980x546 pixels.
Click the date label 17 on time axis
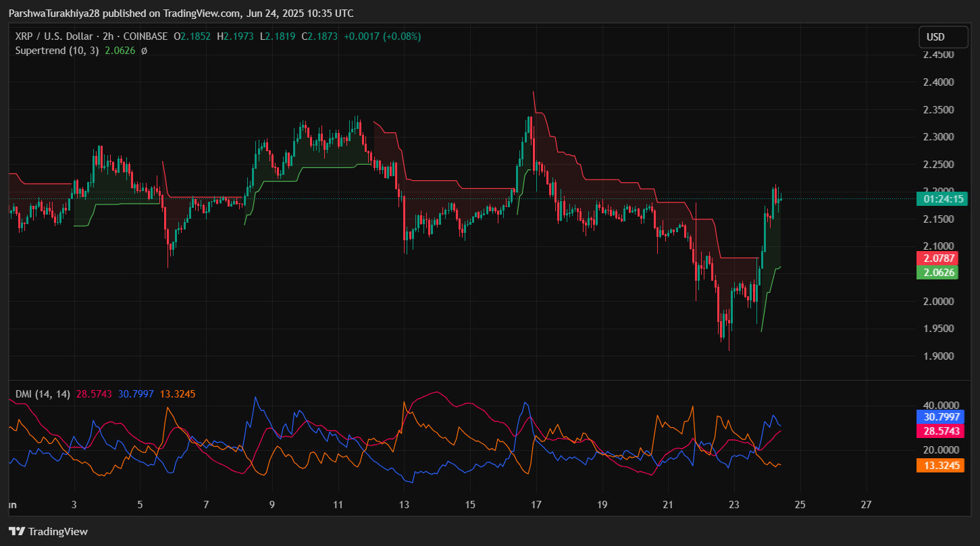537,504
